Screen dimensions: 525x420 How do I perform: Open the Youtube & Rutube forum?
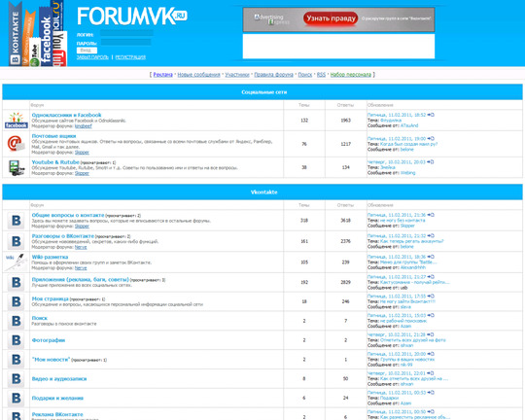(55, 162)
